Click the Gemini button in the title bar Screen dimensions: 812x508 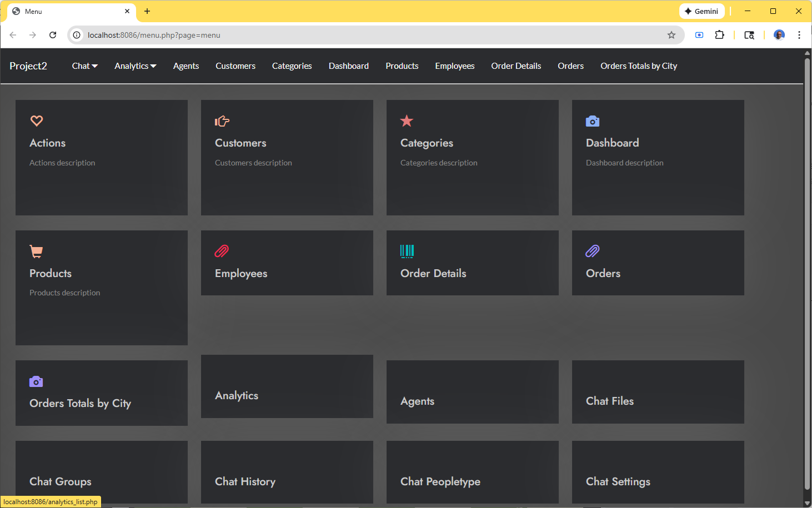point(701,11)
